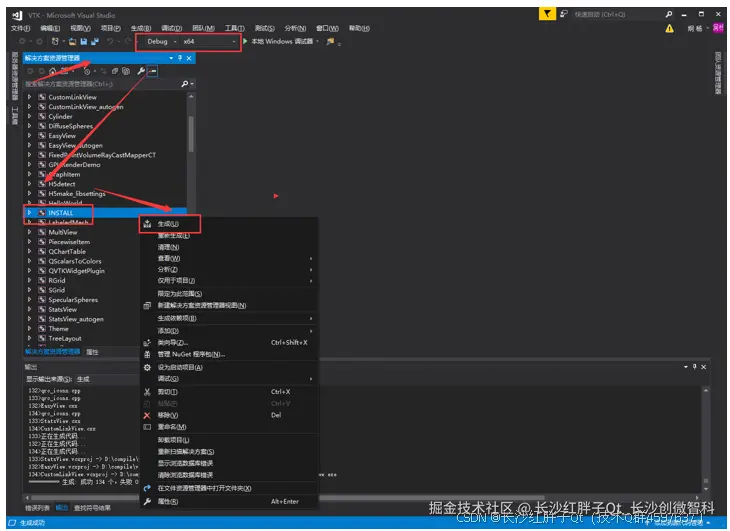Click the New Project icon in toolbar
The width and height of the screenshot is (730, 531).
point(55,41)
